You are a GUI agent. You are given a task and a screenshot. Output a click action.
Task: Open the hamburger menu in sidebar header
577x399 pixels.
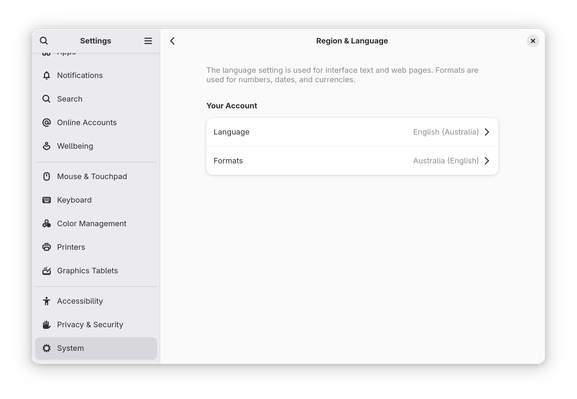click(x=148, y=40)
